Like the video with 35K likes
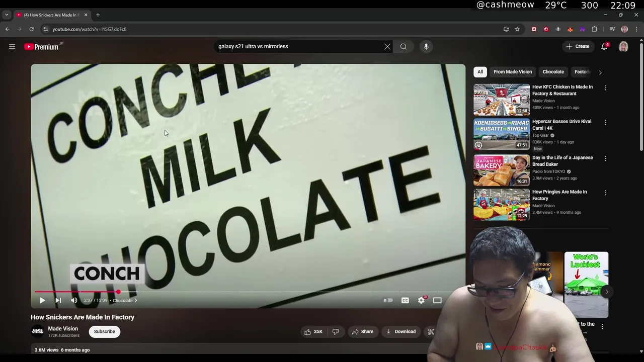Screen dimensions: 644x362 click(313, 331)
